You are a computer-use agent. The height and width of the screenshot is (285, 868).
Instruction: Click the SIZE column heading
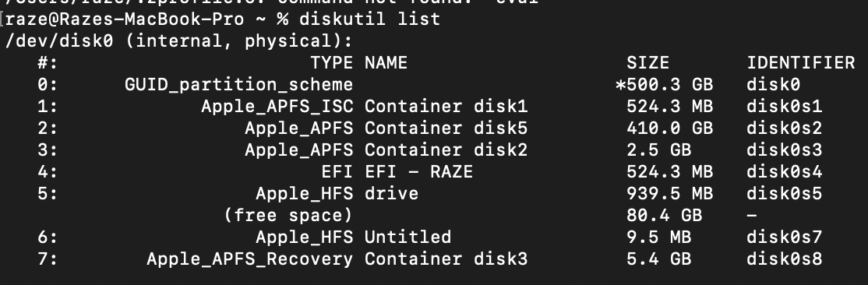(x=647, y=62)
